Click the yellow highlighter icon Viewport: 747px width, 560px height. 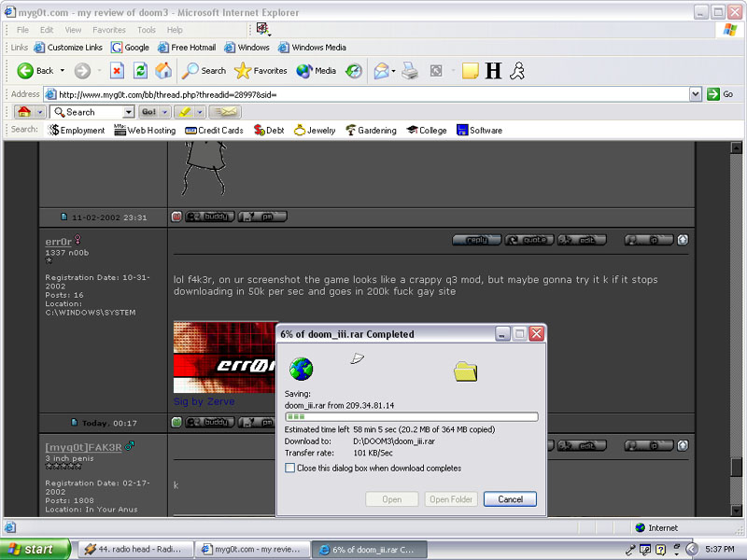click(185, 112)
